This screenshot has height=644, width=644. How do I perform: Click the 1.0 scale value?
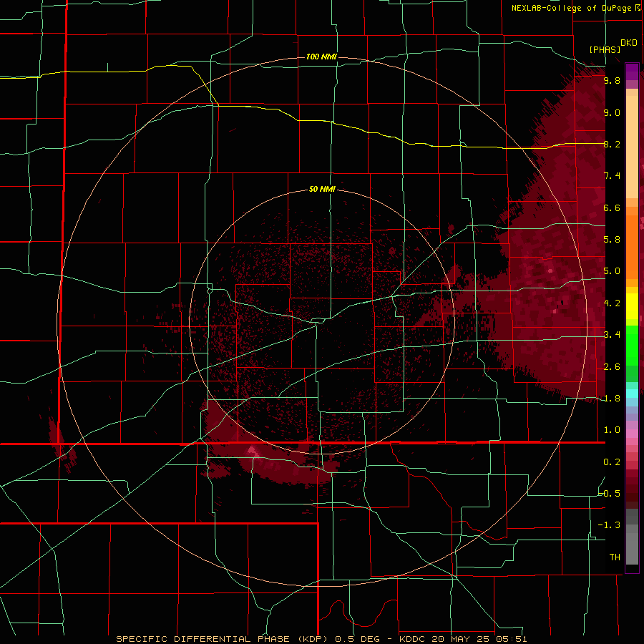click(612, 430)
